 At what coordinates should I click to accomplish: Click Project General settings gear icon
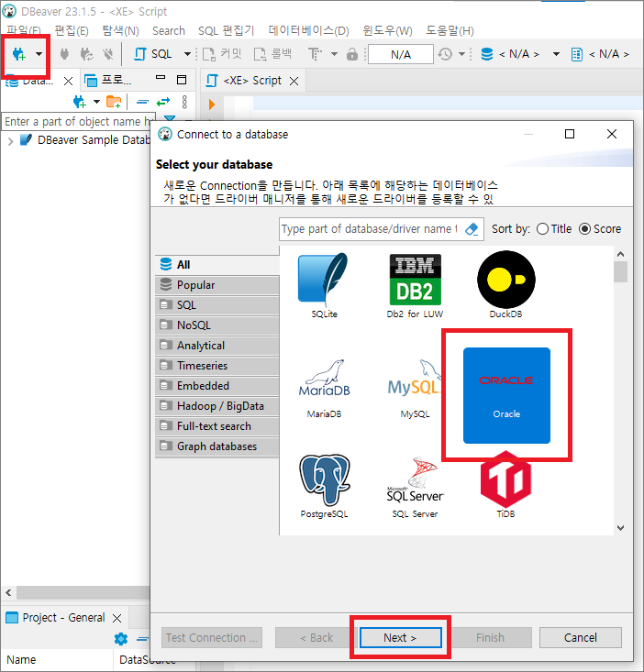coord(121,639)
